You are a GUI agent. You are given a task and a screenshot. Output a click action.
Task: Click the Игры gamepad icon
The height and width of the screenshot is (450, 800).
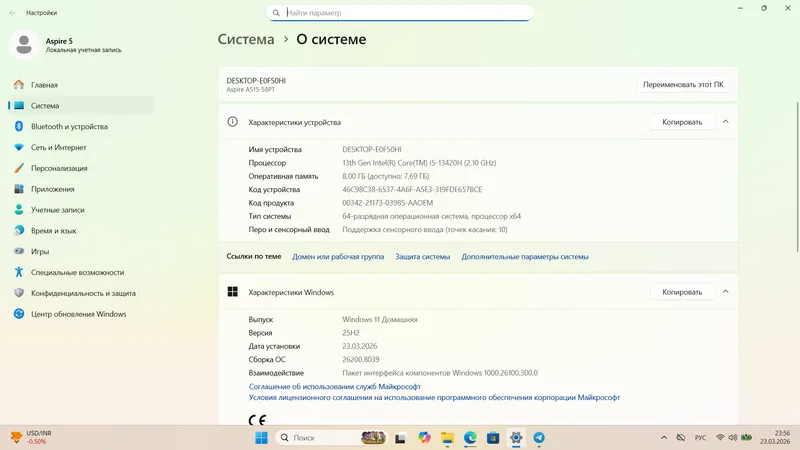pyautogui.click(x=19, y=252)
